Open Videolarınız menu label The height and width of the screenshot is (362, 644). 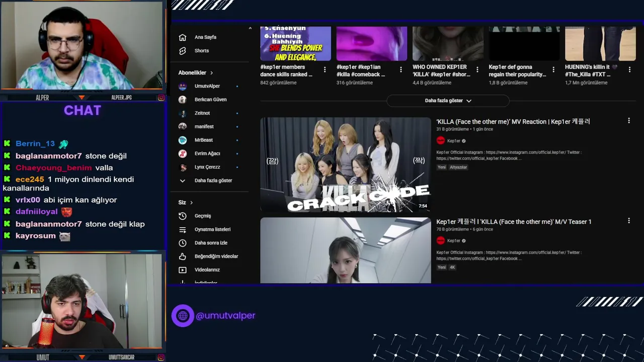[207, 270]
